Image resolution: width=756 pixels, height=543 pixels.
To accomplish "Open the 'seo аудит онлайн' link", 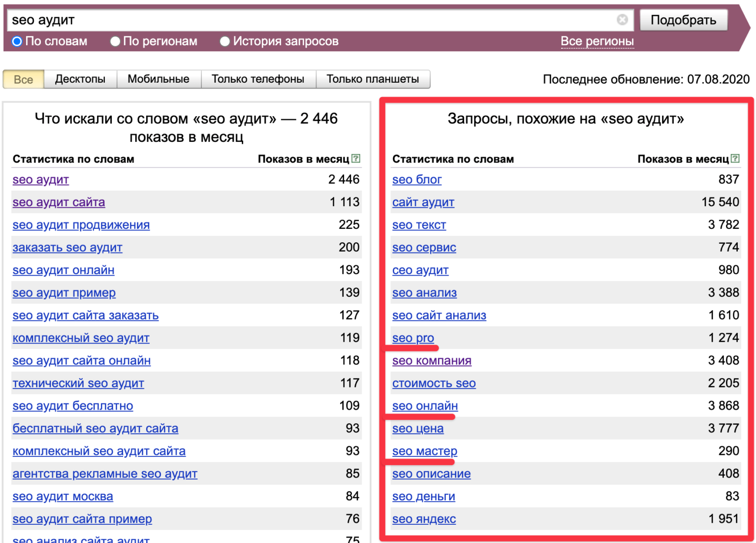I will coord(63,270).
